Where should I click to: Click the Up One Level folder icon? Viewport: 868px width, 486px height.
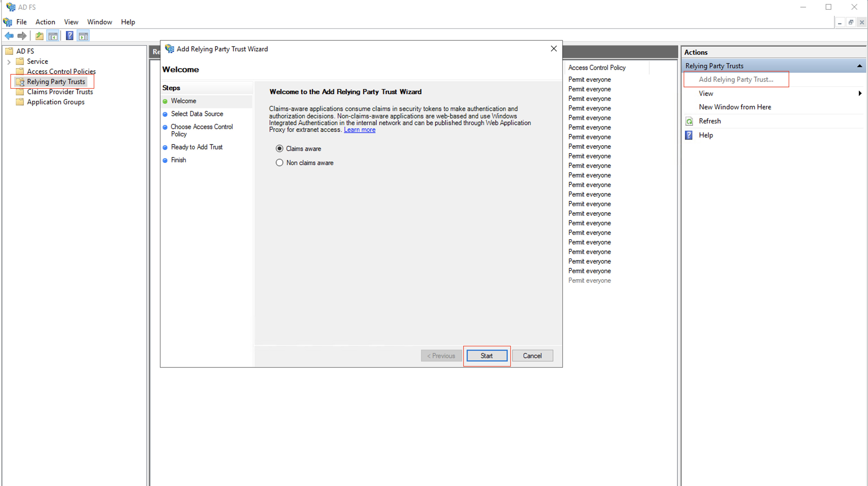click(39, 36)
